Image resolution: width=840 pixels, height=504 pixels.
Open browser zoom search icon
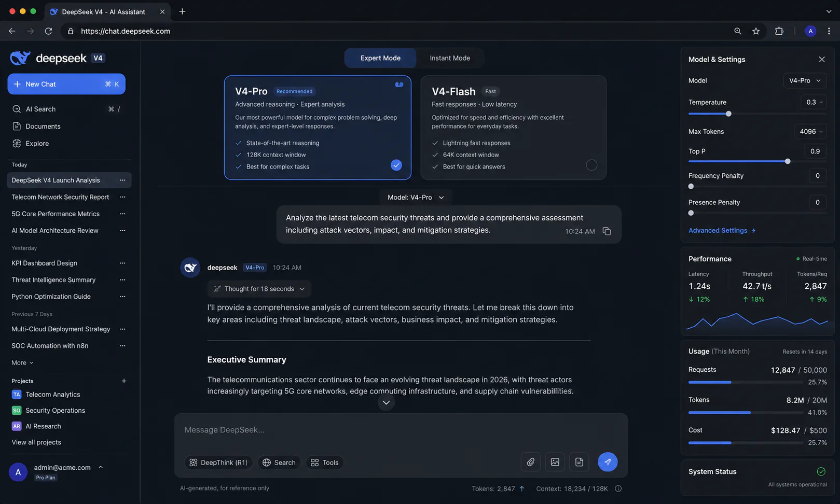737,31
